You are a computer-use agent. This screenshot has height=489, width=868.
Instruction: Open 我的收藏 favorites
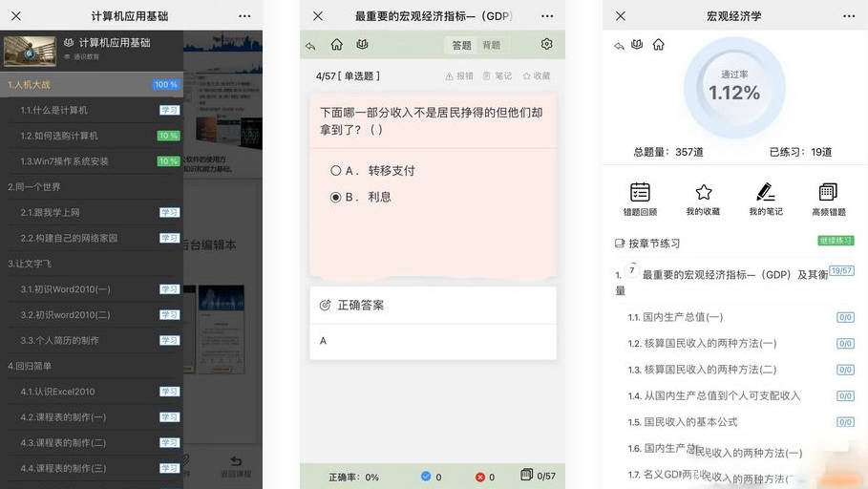703,199
